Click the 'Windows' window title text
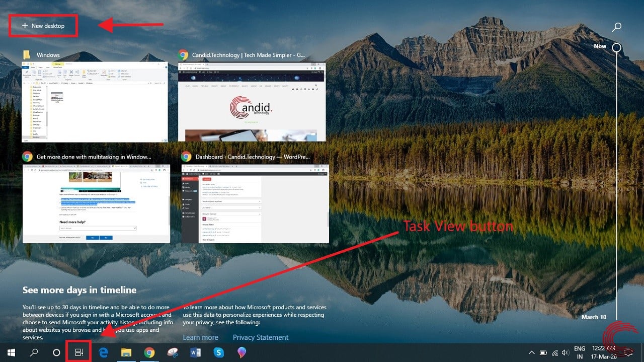 point(48,55)
